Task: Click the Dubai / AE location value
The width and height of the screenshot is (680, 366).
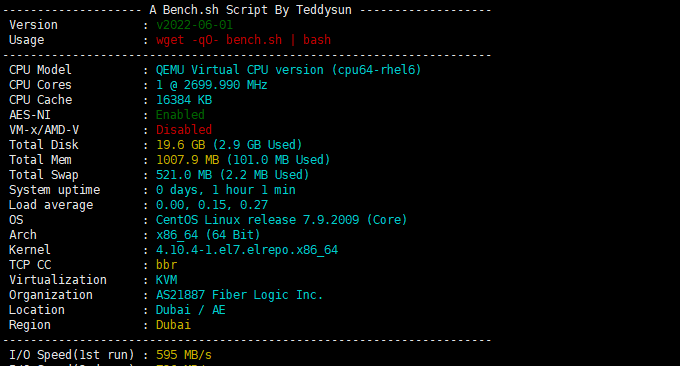Action: coord(191,310)
